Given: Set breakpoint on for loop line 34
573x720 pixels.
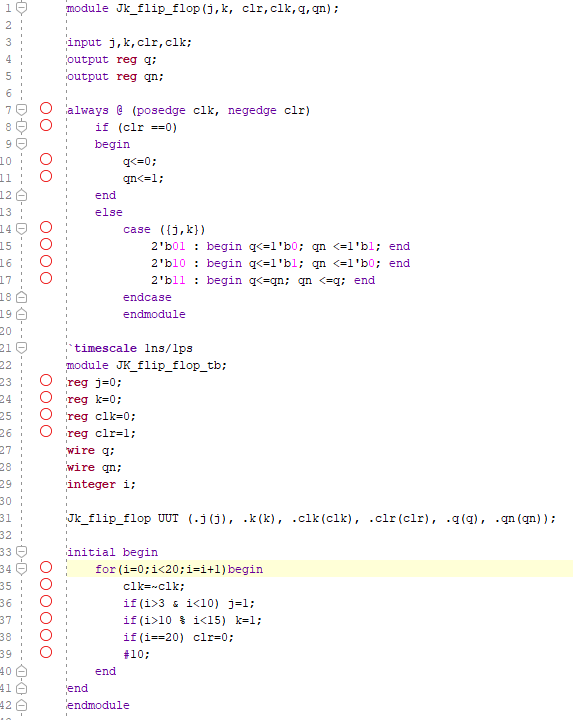Looking at the screenshot, I should pyautogui.click(x=46, y=568).
